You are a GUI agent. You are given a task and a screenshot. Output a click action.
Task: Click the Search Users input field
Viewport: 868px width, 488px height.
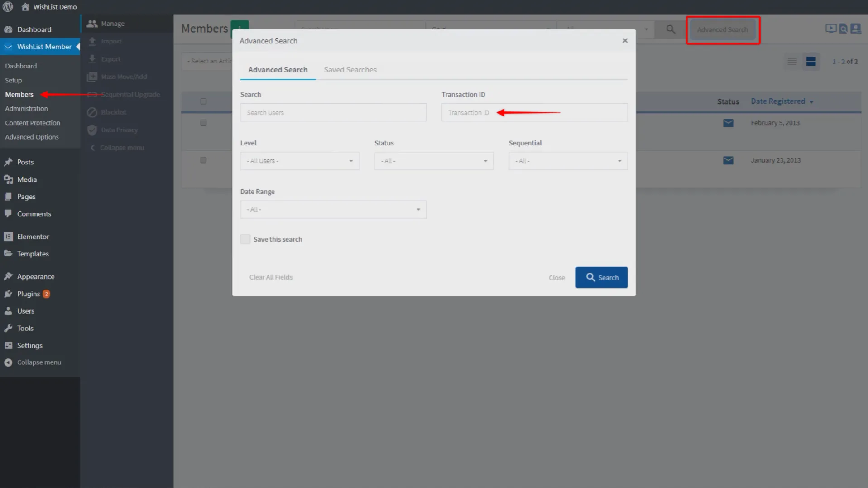[333, 112]
